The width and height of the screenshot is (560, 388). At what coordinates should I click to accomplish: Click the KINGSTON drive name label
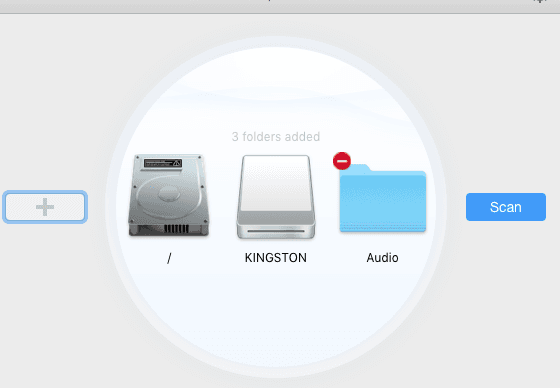(276, 258)
